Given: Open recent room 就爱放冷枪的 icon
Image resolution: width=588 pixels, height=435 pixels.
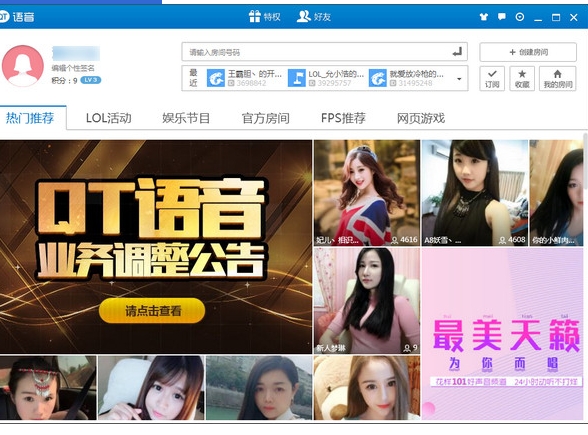Looking at the screenshot, I should tap(378, 78).
